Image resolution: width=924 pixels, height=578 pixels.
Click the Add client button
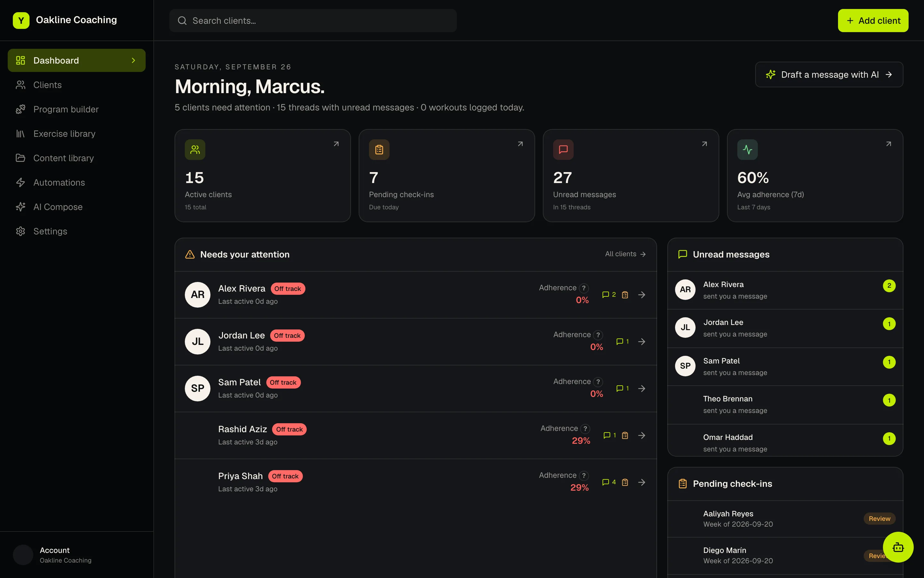pyautogui.click(x=873, y=21)
